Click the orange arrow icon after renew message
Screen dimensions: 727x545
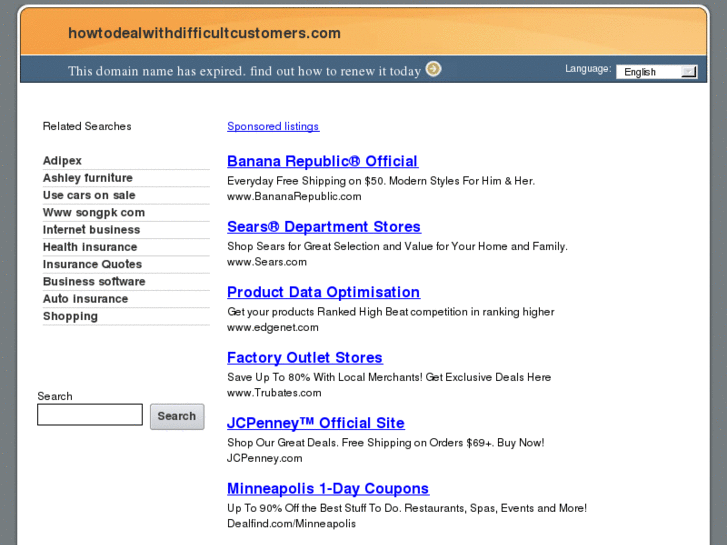(x=434, y=69)
